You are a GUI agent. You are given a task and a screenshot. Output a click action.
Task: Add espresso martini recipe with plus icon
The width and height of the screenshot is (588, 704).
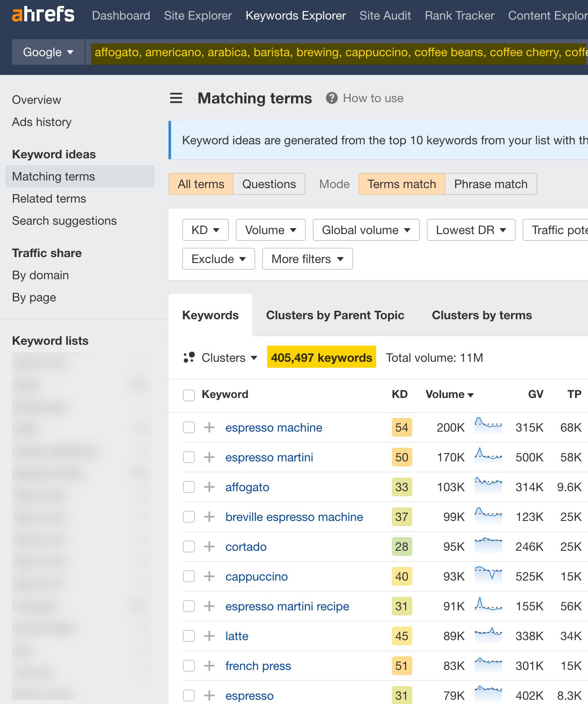click(x=209, y=606)
